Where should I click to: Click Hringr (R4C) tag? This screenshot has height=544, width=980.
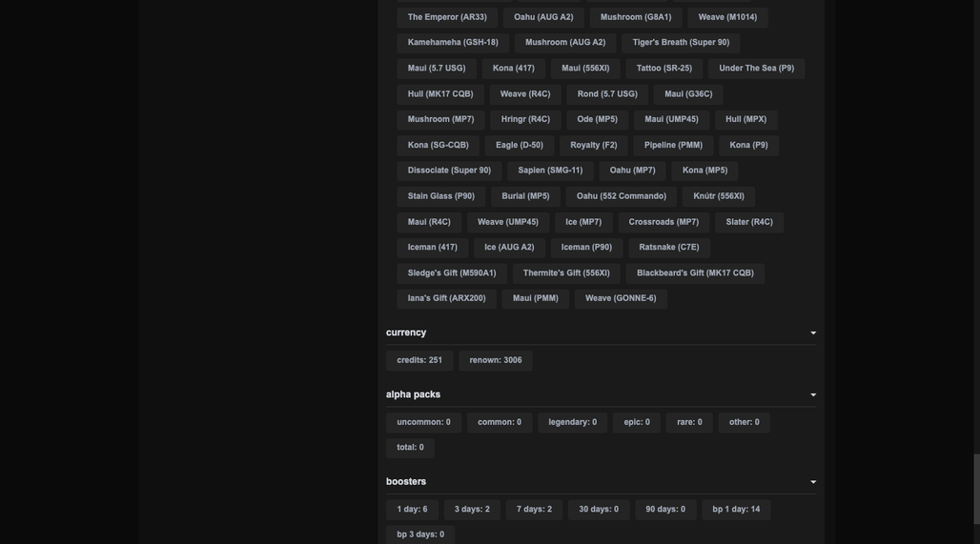tap(525, 119)
